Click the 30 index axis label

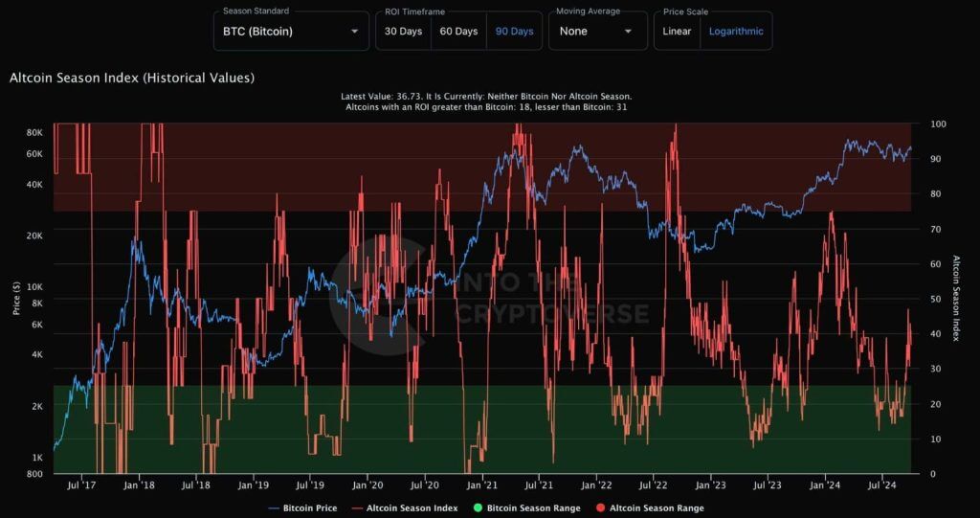pos(936,369)
